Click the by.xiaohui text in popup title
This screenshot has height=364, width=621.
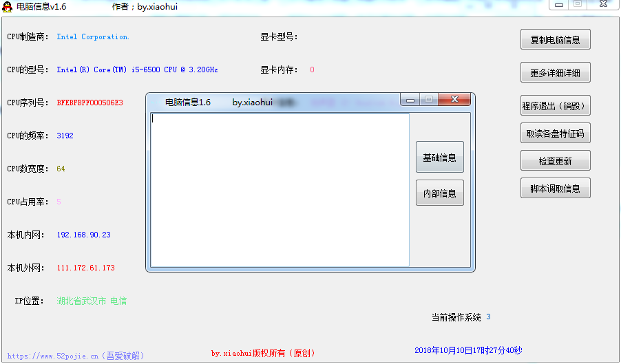coord(252,103)
